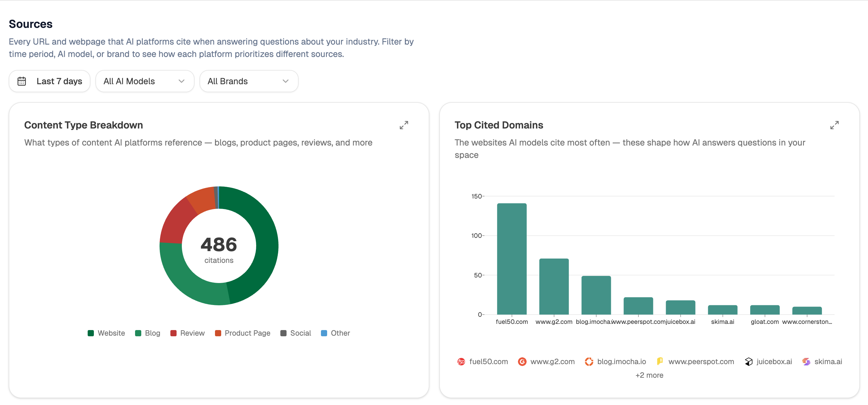The height and width of the screenshot is (405, 868).
Task: Click the dark green Website legend swatch
Action: point(91,333)
